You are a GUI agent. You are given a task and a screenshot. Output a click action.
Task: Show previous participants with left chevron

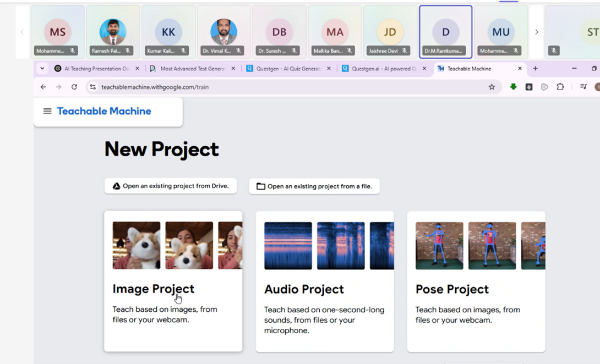[x=22, y=32]
